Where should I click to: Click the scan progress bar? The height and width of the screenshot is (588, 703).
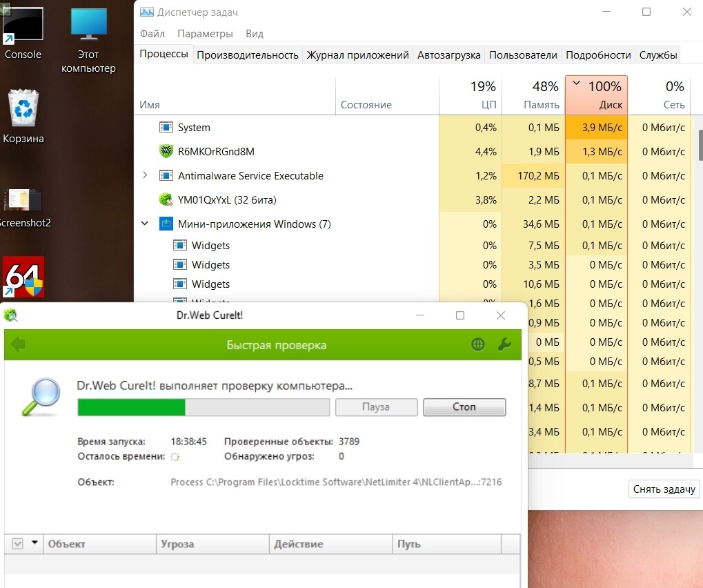click(204, 407)
